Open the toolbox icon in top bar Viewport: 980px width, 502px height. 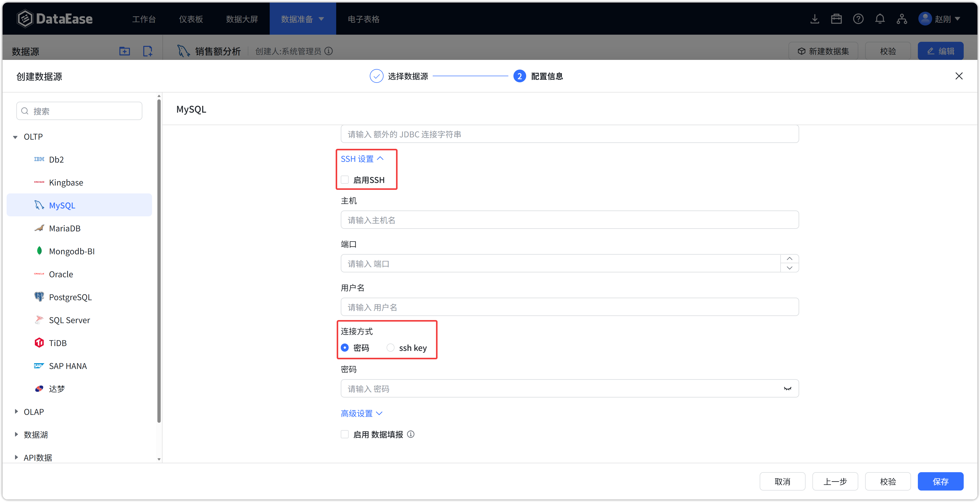point(836,19)
